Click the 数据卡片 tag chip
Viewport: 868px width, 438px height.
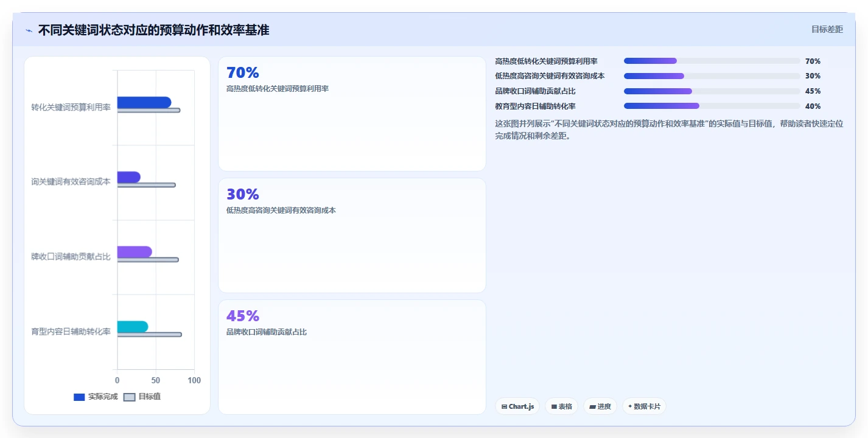click(x=644, y=406)
